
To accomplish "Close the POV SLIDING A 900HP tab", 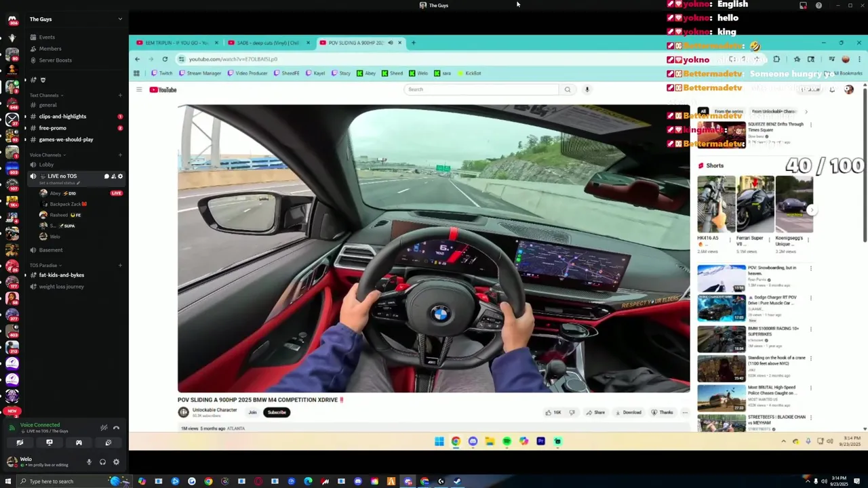I will coord(399,43).
